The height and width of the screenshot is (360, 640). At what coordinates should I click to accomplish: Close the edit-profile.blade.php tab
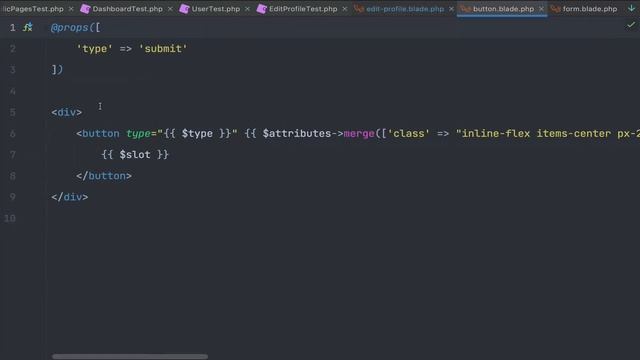point(451,9)
